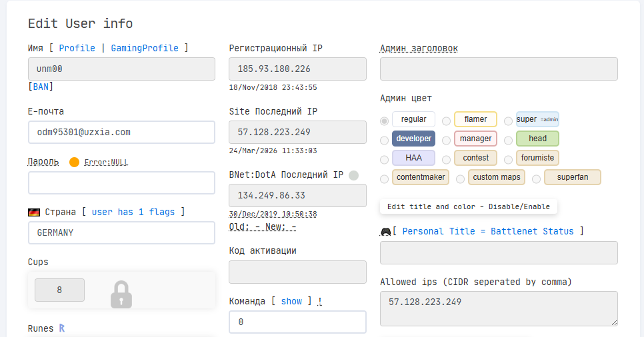
Task: Click the Админ заголовок label
Action: [x=419, y=48]
